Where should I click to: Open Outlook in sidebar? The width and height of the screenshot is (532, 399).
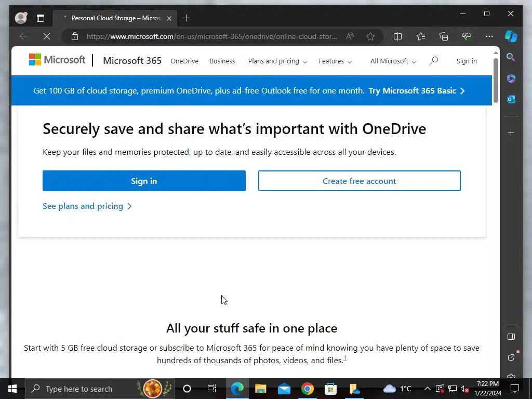[x=511, y=99]
